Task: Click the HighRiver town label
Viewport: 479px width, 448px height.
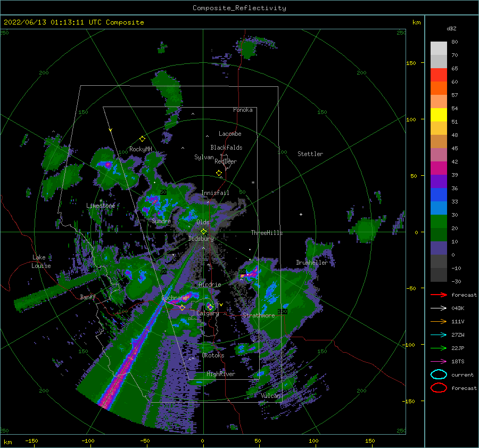Action: pyautogui.click(x=220, y=374)
